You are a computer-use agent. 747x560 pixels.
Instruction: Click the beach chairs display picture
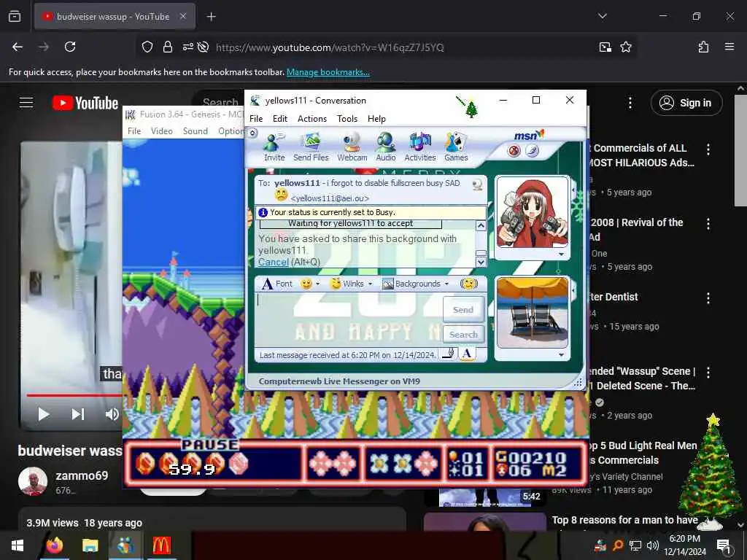[532, 313]
